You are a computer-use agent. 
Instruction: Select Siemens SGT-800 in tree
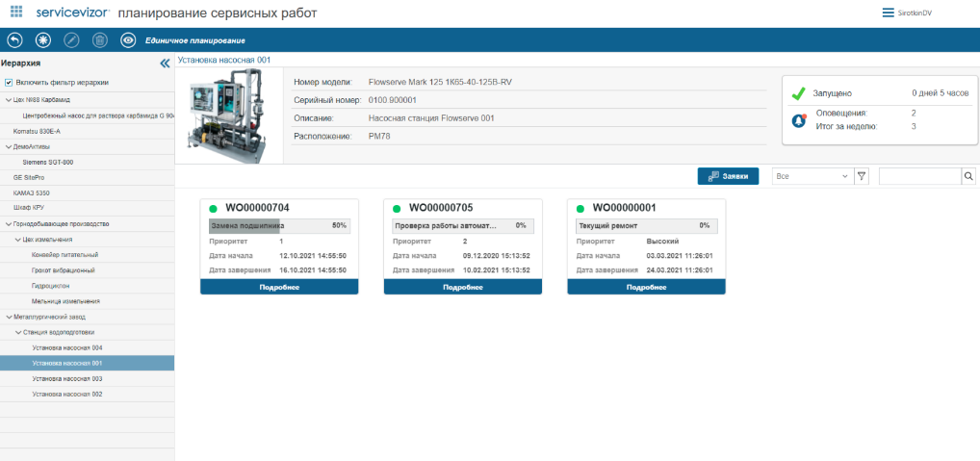[x=48, y=162]
